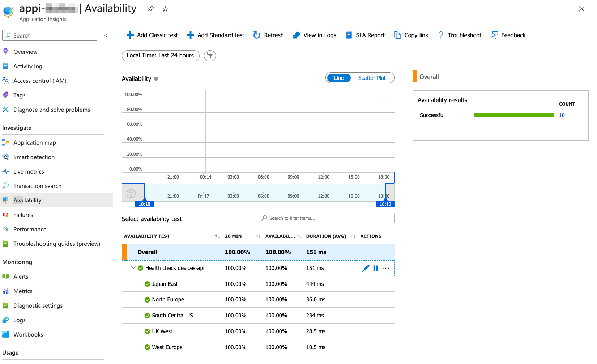Switch chart to Line view
This screenshot has height=364, width=597.
point(339,78)
